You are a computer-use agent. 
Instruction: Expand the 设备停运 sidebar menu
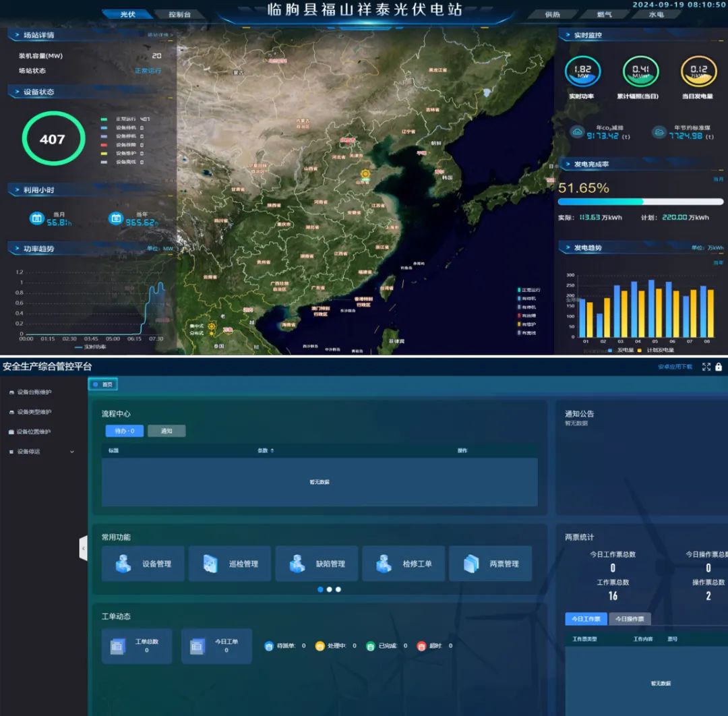[40, 452]
